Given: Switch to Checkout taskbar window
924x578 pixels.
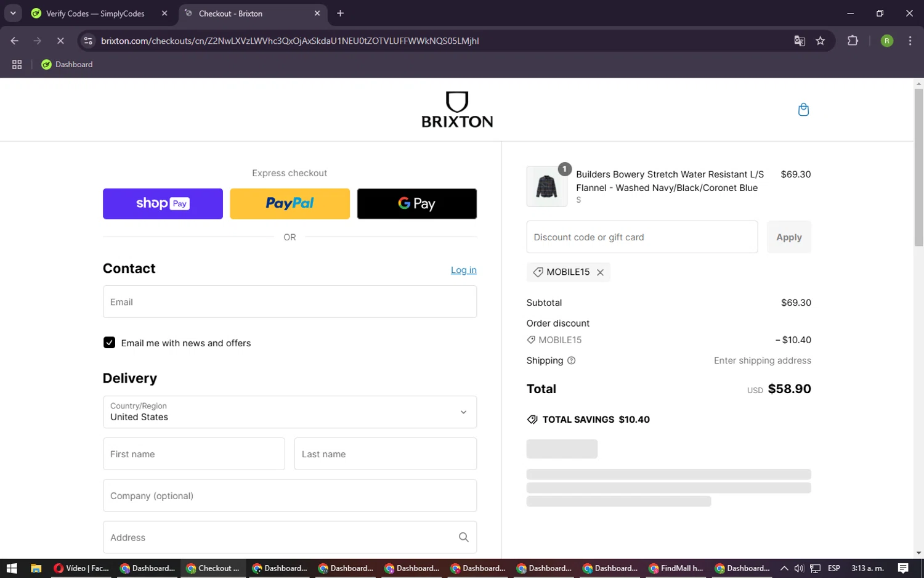Looking at the screenshot, I should tap(213, 568).
